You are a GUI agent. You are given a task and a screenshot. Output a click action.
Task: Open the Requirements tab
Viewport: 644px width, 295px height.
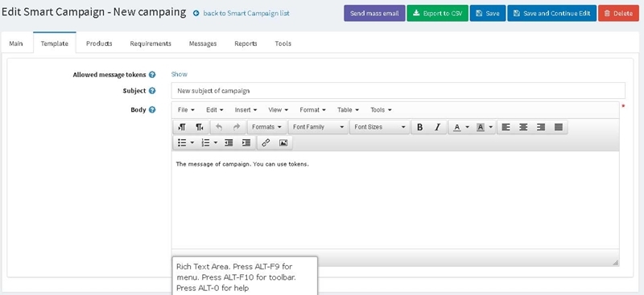(x=151, y=43)
